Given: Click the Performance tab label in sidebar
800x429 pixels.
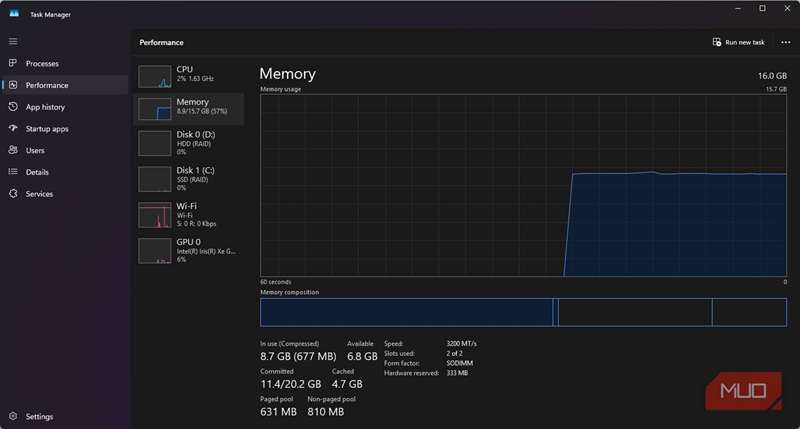Looking at the screenshot, I should [47, 85].
